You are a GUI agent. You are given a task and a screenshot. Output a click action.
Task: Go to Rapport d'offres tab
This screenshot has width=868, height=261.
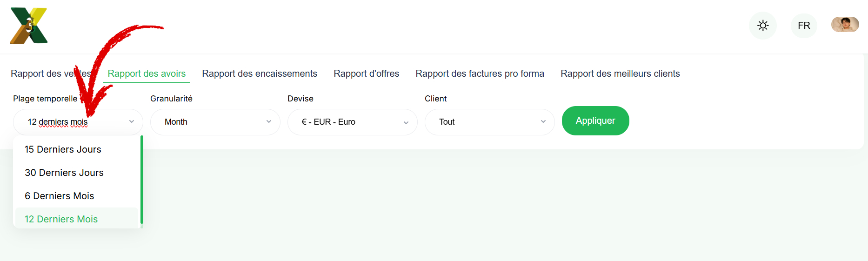tap(367, 74)
